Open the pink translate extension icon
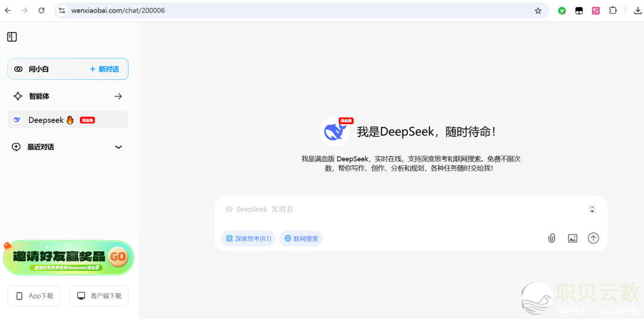The height and width of the screenshot is (319, 644). pyautogui.click(x=596, y=11)
